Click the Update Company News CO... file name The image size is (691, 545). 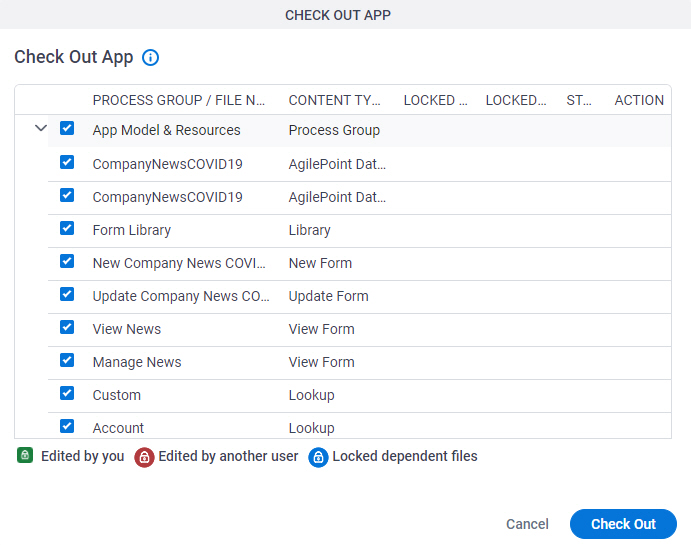(x=181, y=296)
